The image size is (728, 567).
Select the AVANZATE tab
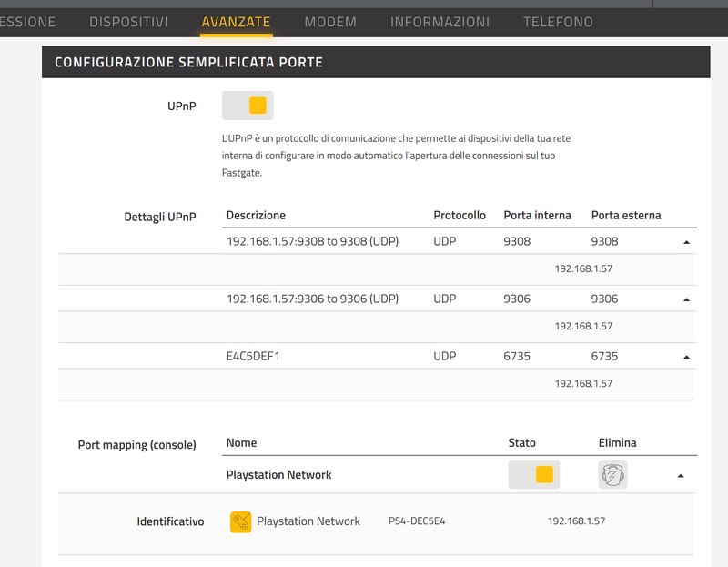point(236,22)
